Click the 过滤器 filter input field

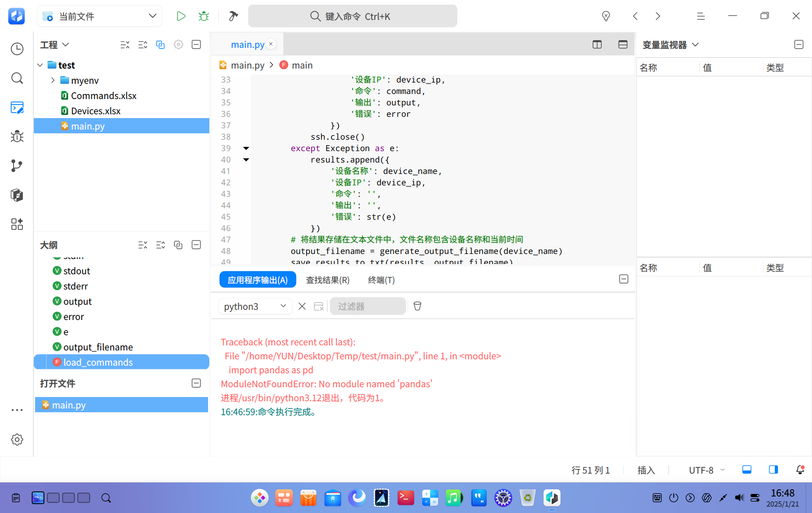pyautogui.click(x=368, y=306)
